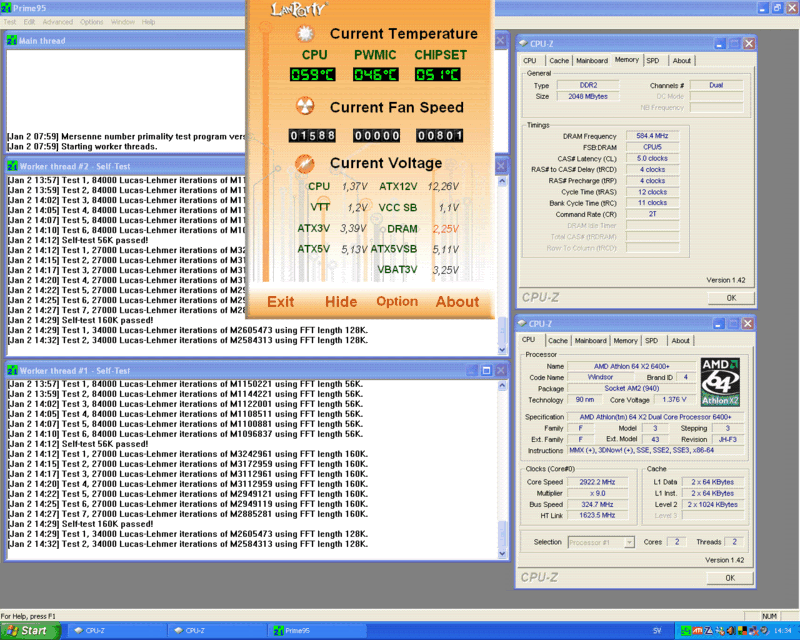
Task: Switch to the first CPU-Z taskbar button
Action: pyautogui.click(x=117, y=631)
